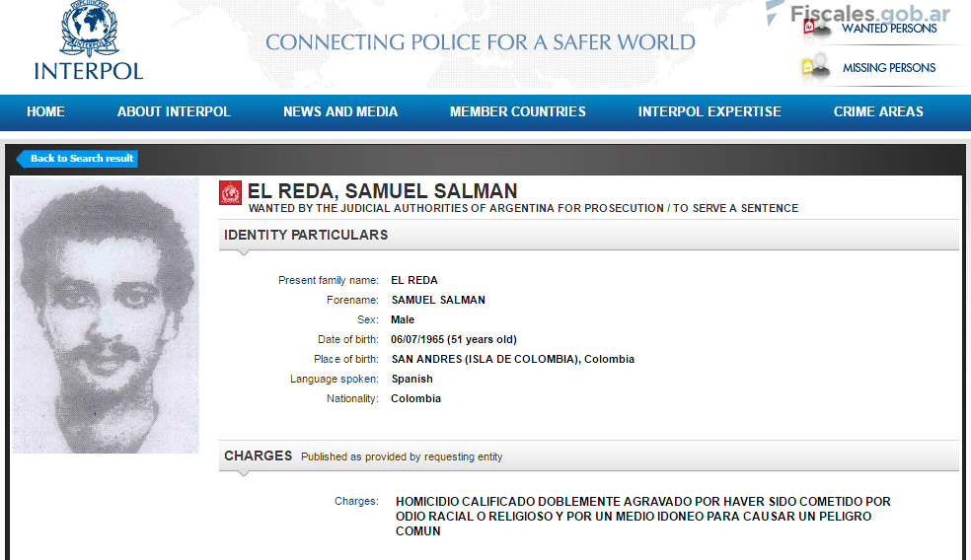
Task: Select Member Countries in the navigation bar
Action: (x=518, y=111)
